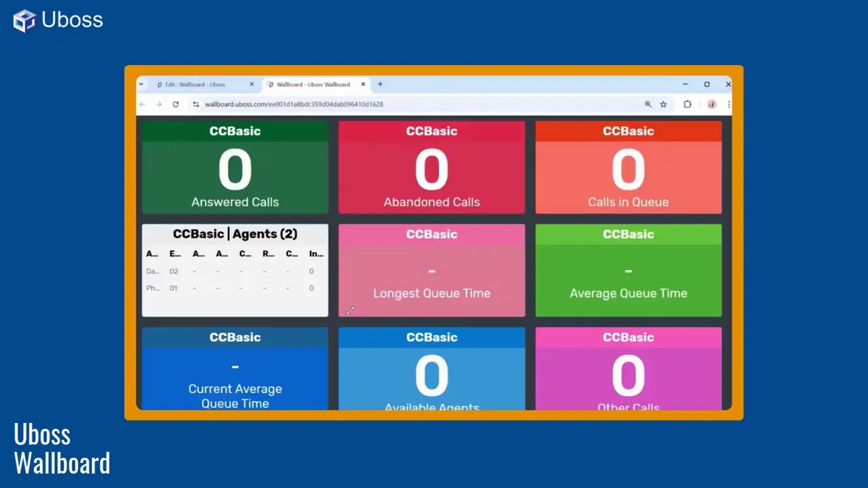Click extension value 01
This screenshot has width=868, height=488.
click(x=174, y=288)
